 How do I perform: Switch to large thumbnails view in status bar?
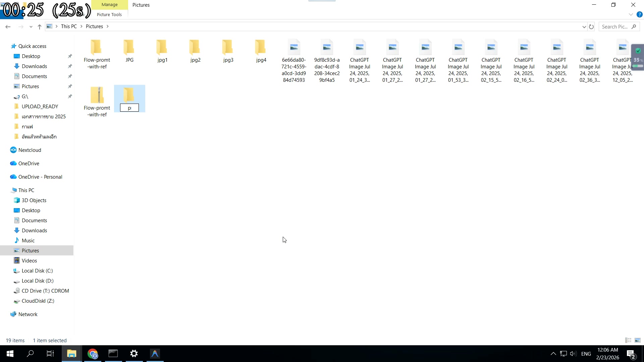coord(637,340)
